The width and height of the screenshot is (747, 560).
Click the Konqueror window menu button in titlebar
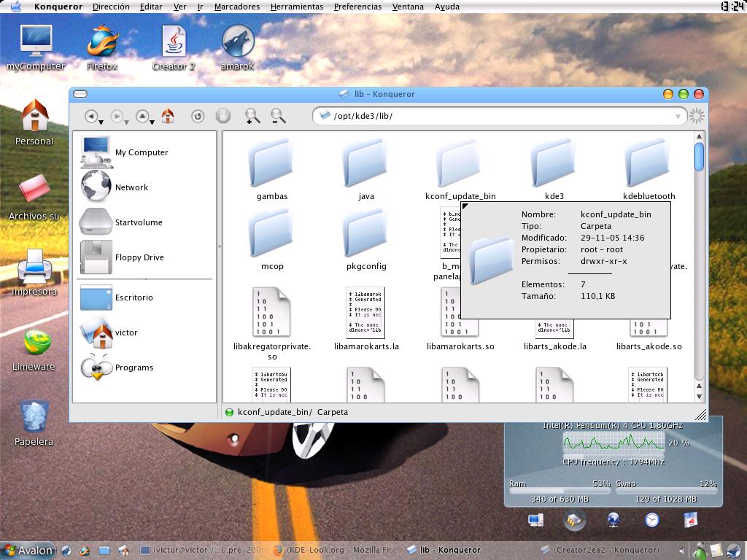click(80, 94)
